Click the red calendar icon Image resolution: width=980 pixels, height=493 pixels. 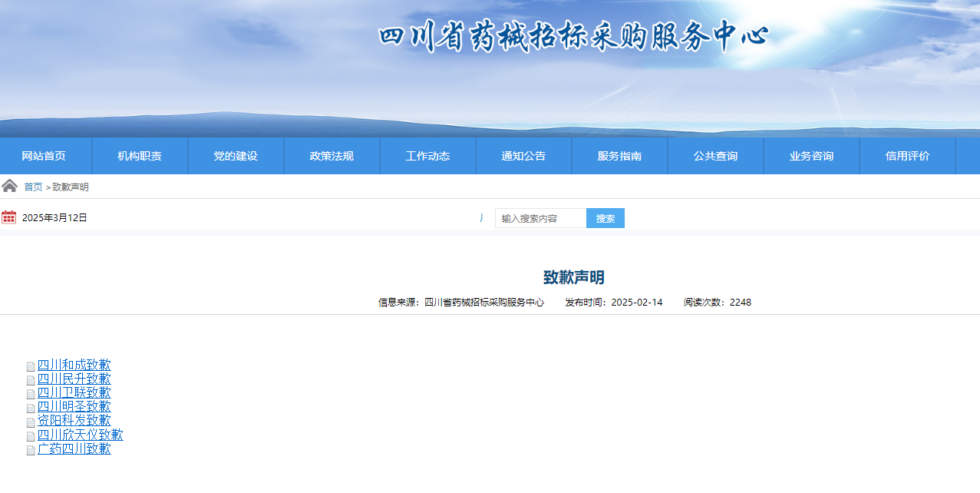pyautogui.click(x=8, y=217)
